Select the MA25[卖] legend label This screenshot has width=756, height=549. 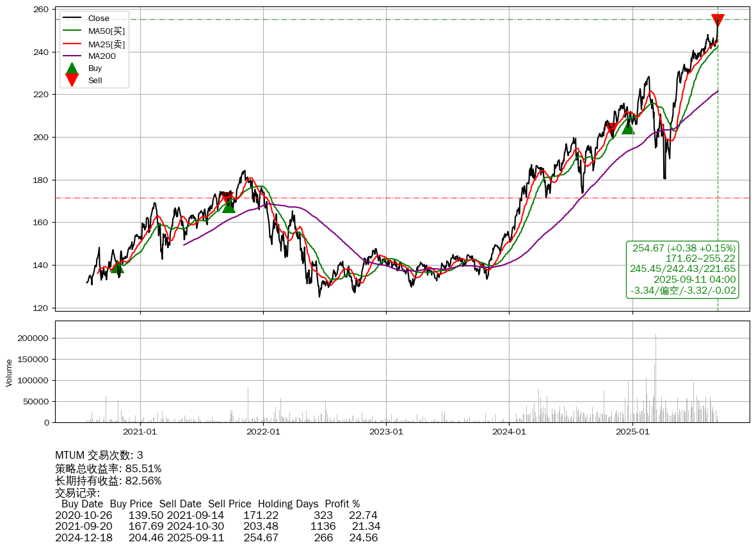pyautogui.click(x=106, y=44)
